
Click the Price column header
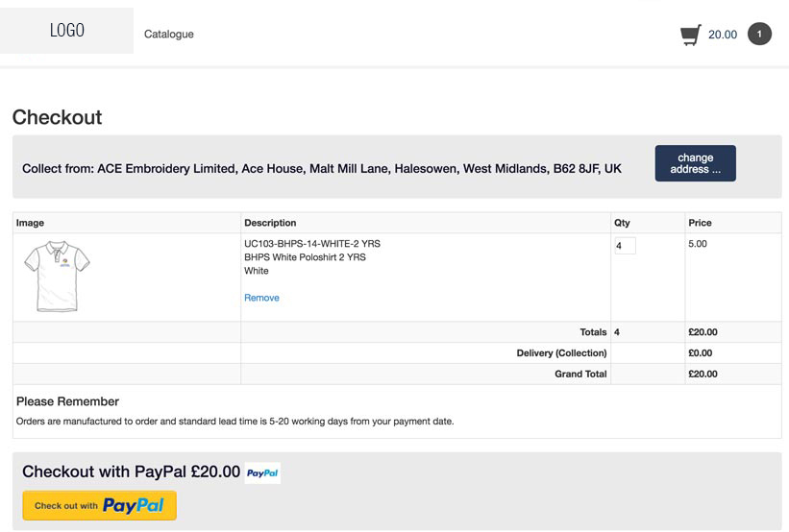(x=700, y=223)
